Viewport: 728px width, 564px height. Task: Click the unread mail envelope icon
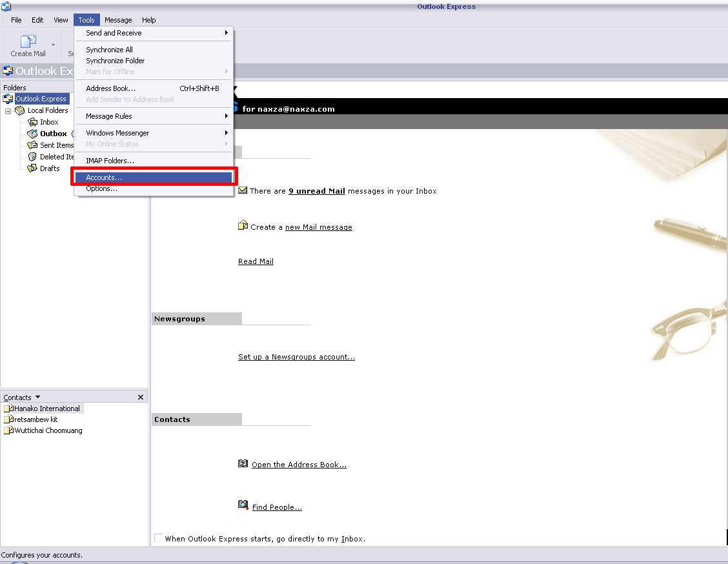(243, 190)
